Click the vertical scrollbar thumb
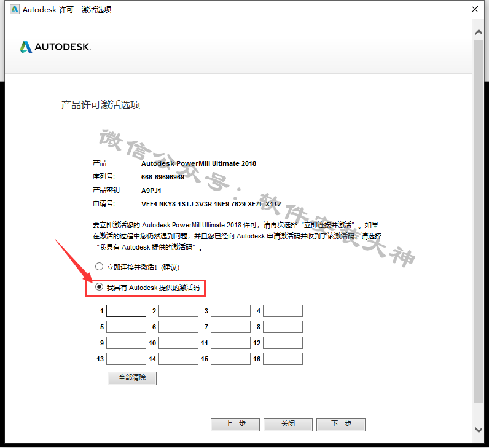This screenshot has width=489, height=448. click(x=479, y=221)
